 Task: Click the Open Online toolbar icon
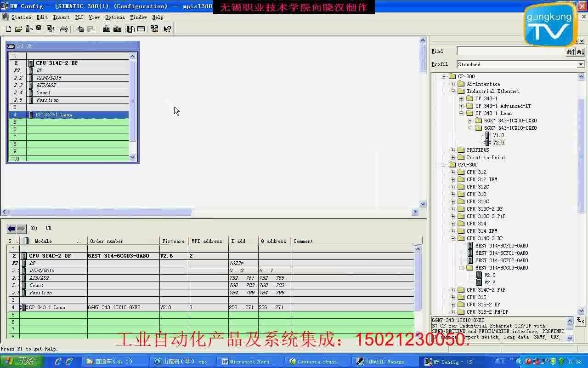[x=29, y=29]
